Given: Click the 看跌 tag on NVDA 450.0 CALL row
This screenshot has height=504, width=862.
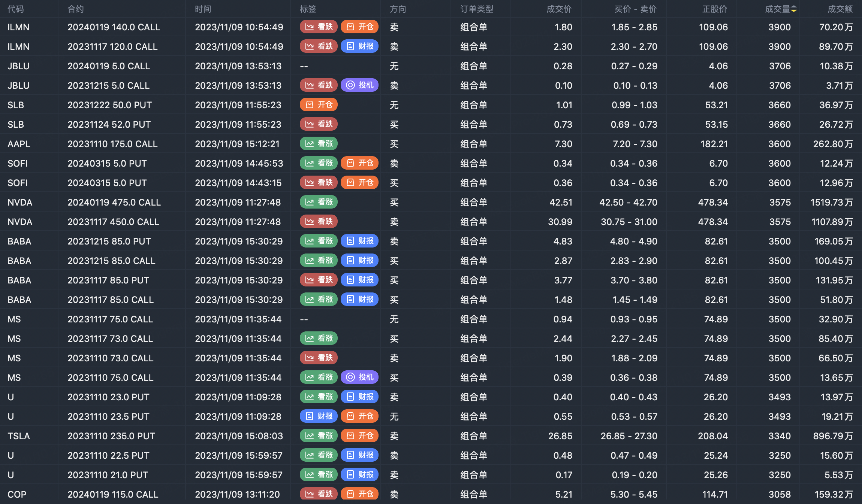Looking at the screenshot, I should (319, 221).
